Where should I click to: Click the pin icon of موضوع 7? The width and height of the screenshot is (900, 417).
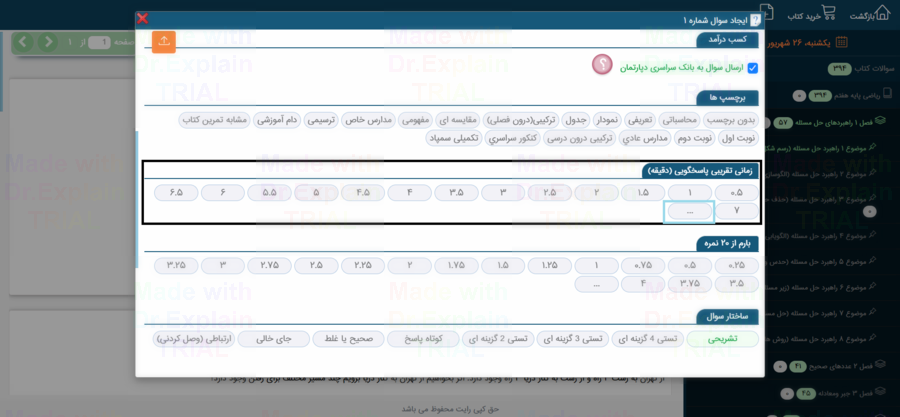pyautogui.click(x=873, y=313)
